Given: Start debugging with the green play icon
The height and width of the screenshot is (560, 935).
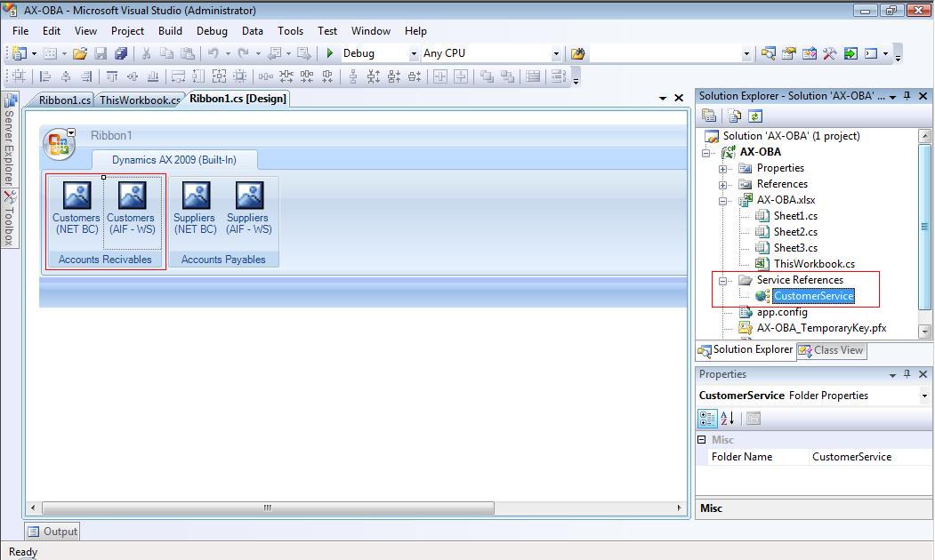Looking at the screenshot, I should click(x=330, y=53).
